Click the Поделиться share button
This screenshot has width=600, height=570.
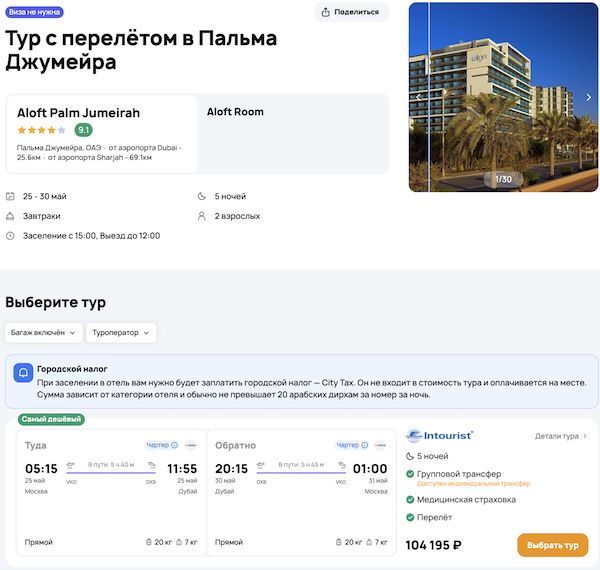coord(351,12)
